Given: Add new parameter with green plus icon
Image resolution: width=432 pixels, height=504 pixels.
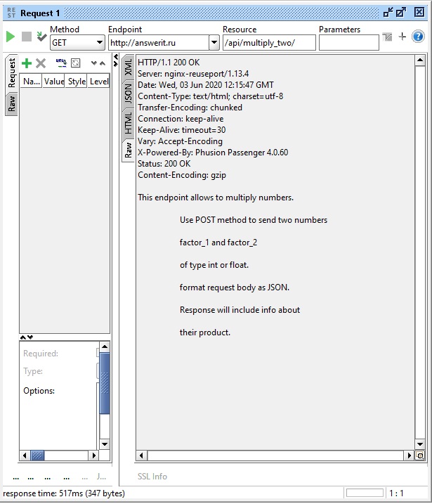Looking at the screenshot, I should pos(27,63).
